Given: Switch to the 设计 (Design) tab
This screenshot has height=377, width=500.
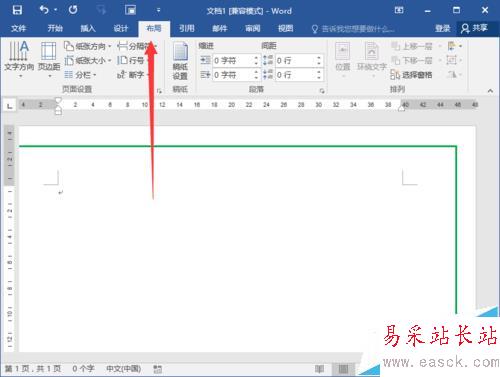Looking at the screenshot, I should point(121,28).
